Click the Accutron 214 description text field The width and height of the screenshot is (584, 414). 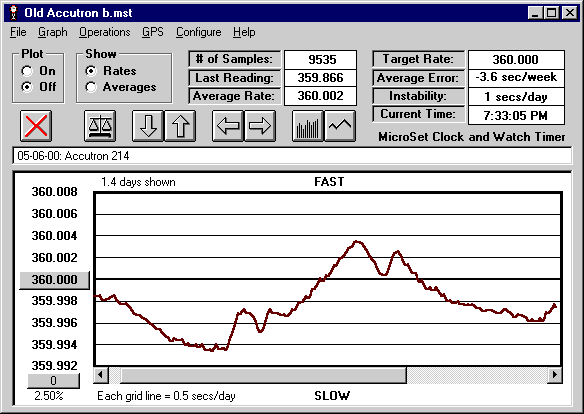point(292,156)
